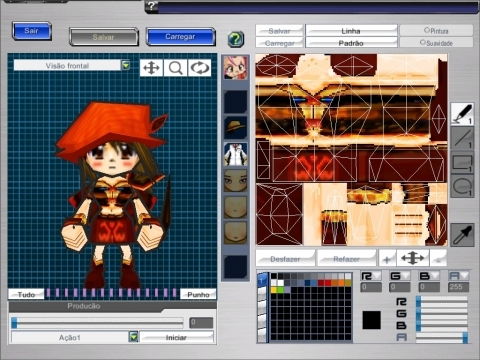The image size is (480, 360).
Task: Open the green question mark help
Action: (x=236, y=39)
